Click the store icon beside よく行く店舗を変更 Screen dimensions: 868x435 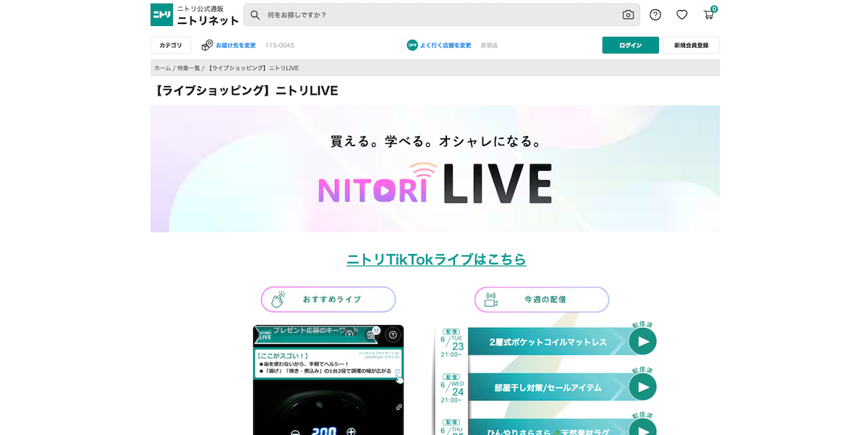412,45
